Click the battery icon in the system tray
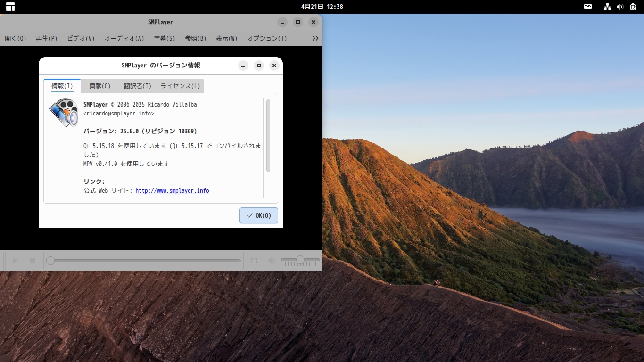Viewport: 644px width, 362px height. (633, 7)
